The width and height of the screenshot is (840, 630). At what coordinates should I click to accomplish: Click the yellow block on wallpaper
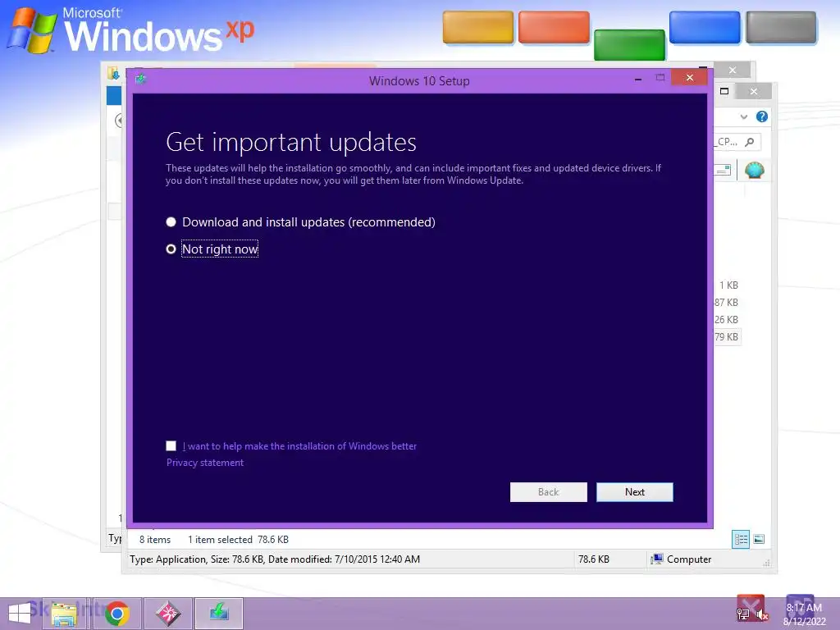478,27
